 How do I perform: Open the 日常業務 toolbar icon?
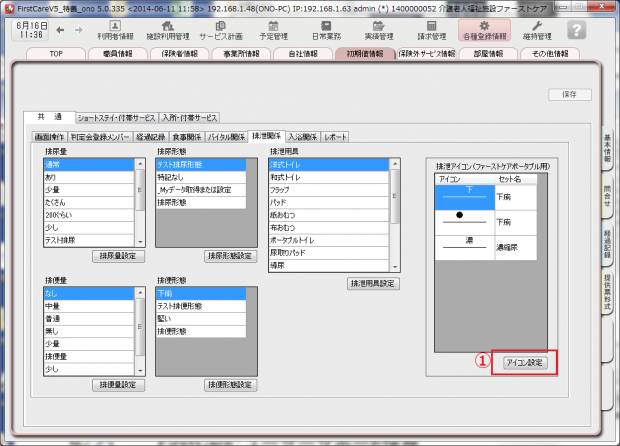click(x=325, y=29)
